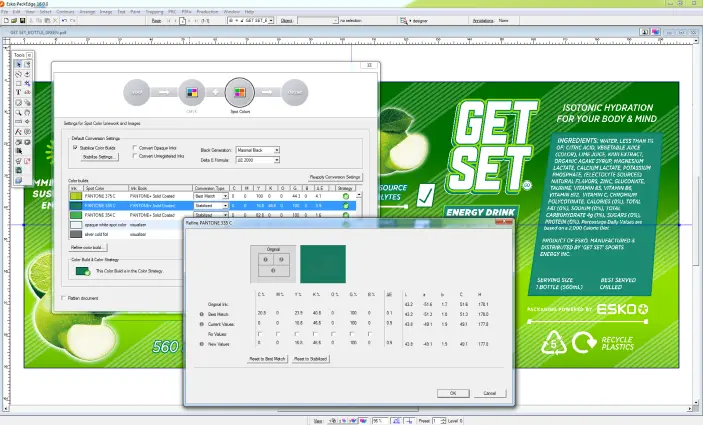Tick Fix Values checkbox under K % column

tap(315, 334)
